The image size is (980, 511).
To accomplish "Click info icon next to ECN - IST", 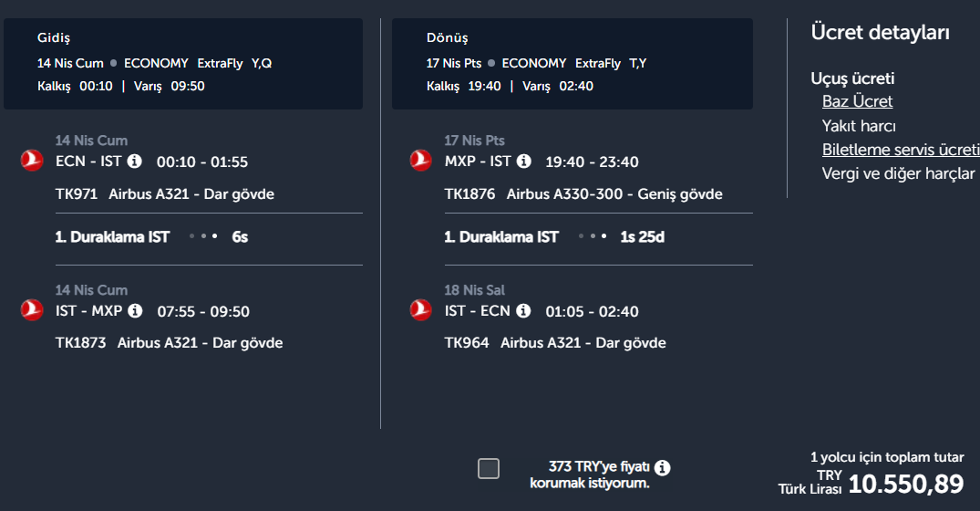I will [135, 162].
